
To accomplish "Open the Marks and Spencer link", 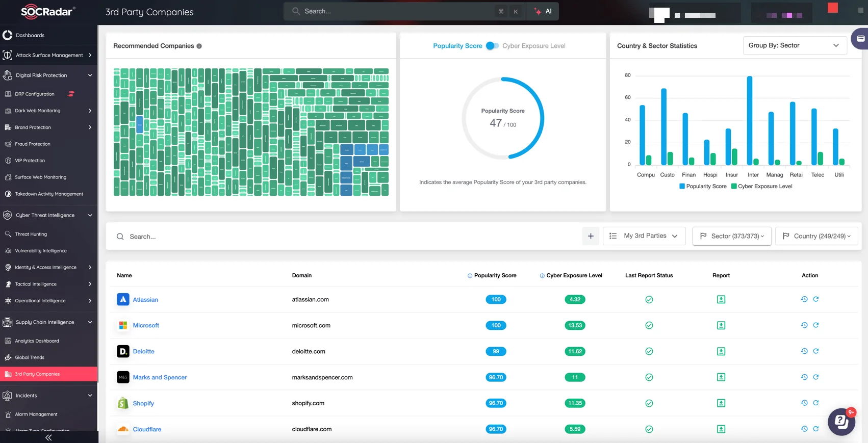I will (160, 378).
